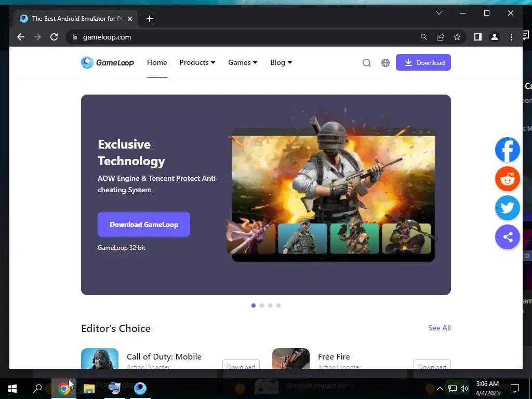Download Free Fire from Editor's Choice
This screenshot has height=399, width=532.
[432, 364]
